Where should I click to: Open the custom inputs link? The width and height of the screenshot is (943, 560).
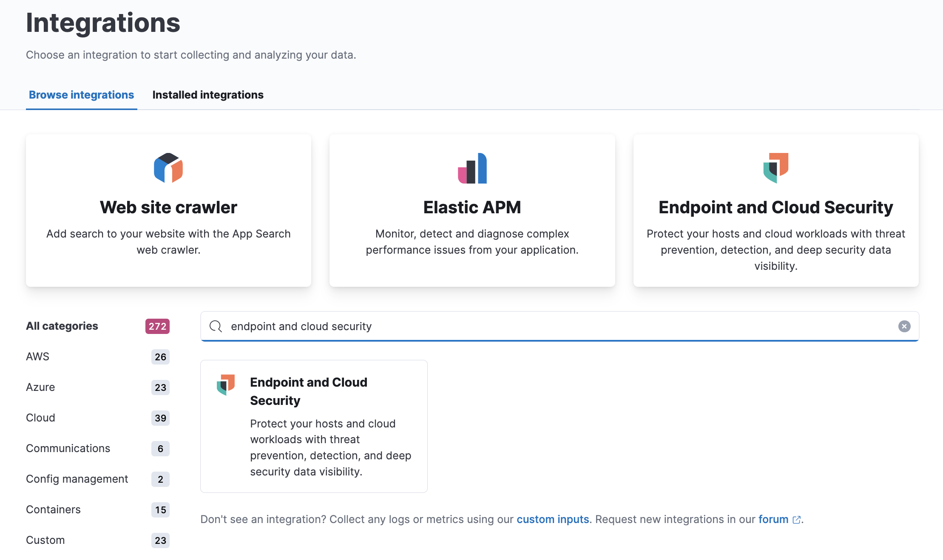click(x=552, y=519)
